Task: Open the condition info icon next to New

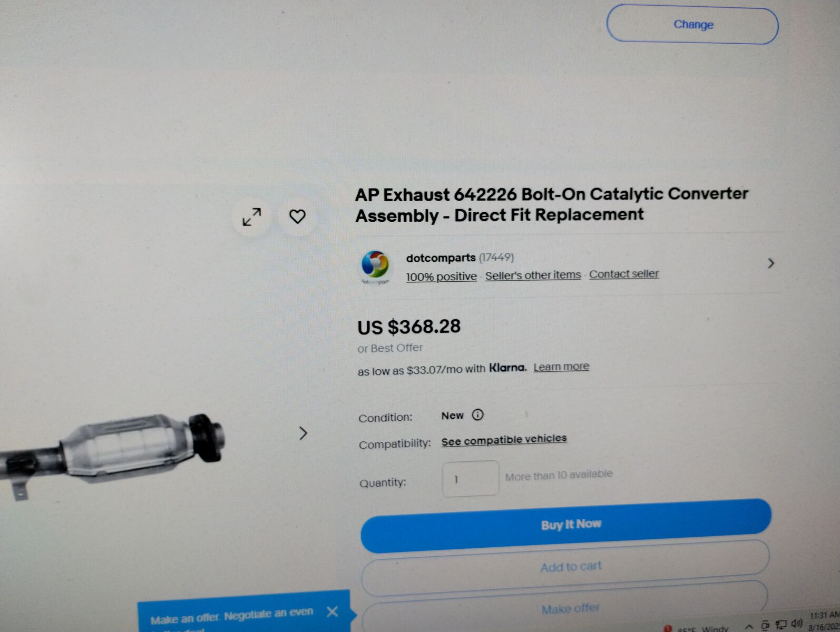Action: point(477,414)
